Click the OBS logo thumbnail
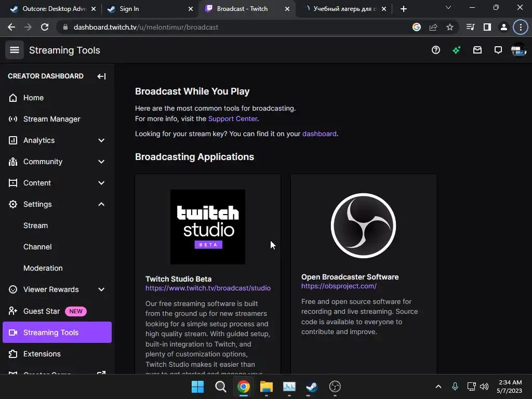532x399 pixels. [363, 225]
